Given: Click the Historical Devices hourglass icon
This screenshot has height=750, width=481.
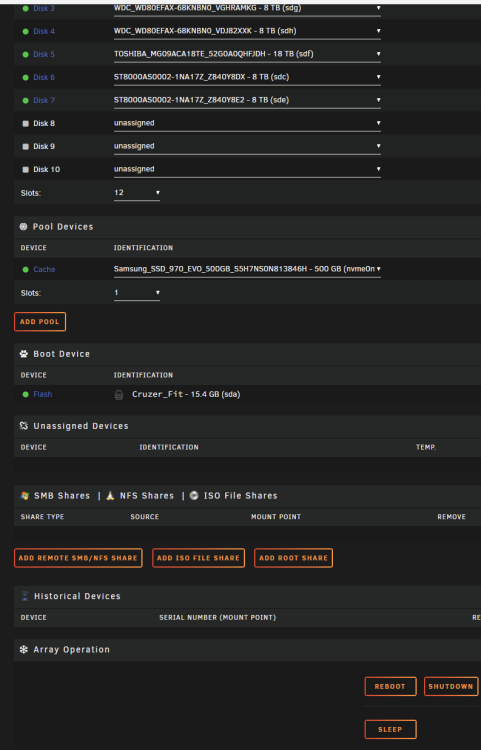Looking at the screenshot, I should coord(25,596).
